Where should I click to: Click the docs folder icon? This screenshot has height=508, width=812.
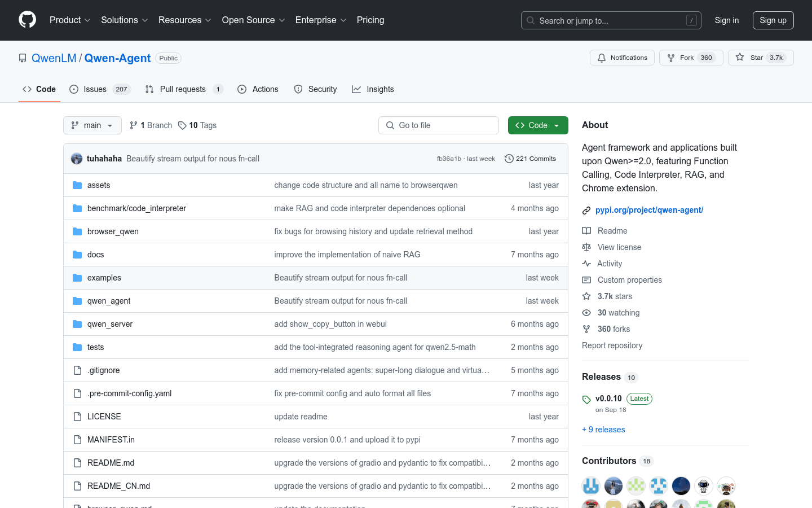point(77,255)
